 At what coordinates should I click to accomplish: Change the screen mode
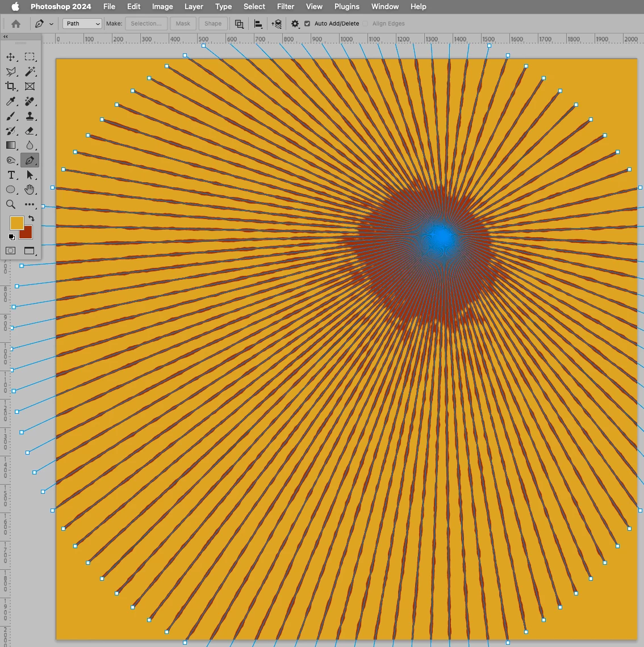30,250
